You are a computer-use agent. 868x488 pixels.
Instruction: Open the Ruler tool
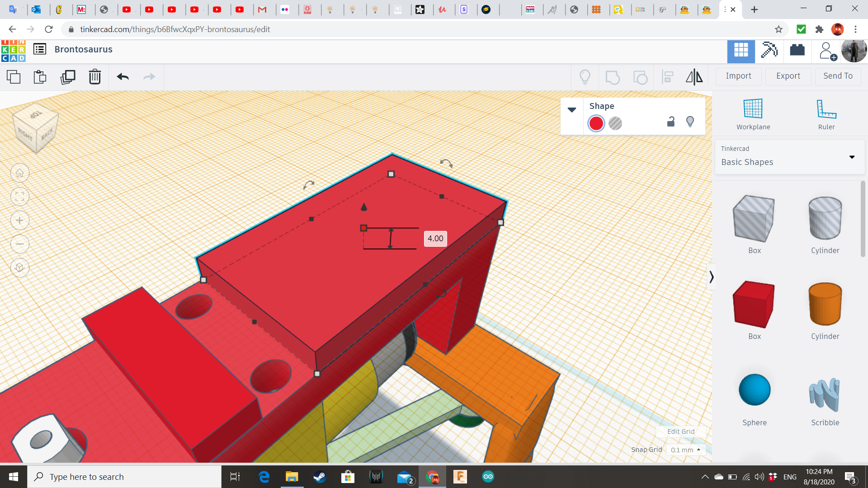point(826,114)
